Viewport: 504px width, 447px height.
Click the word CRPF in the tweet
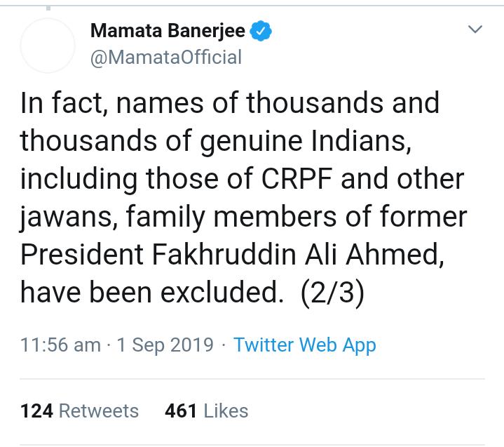297,179
